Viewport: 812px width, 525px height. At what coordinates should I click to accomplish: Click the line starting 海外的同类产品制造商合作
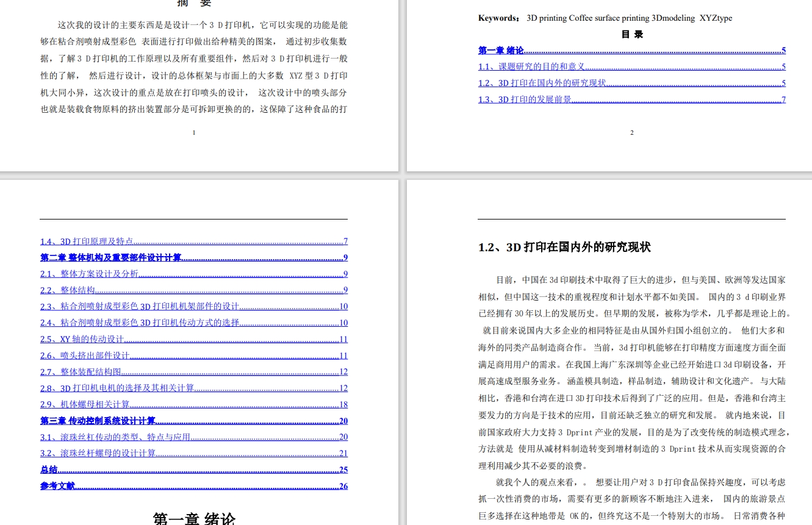tap(632, 348)
